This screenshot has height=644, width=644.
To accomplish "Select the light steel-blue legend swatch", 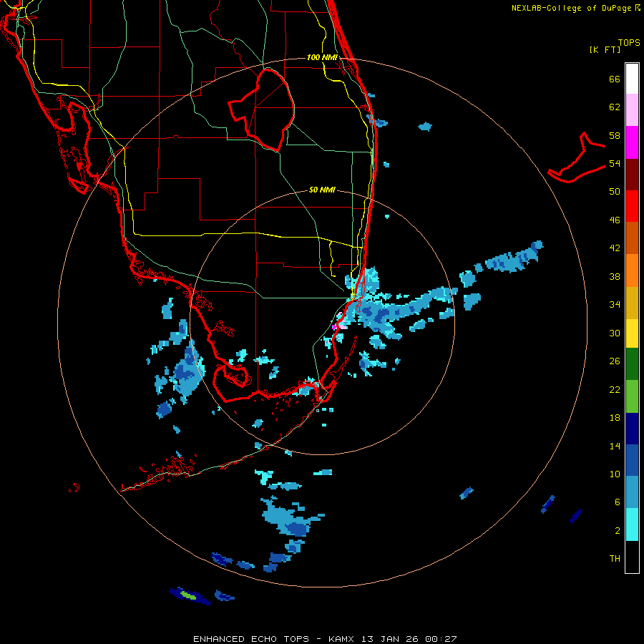I will click(x=632, y=492).
